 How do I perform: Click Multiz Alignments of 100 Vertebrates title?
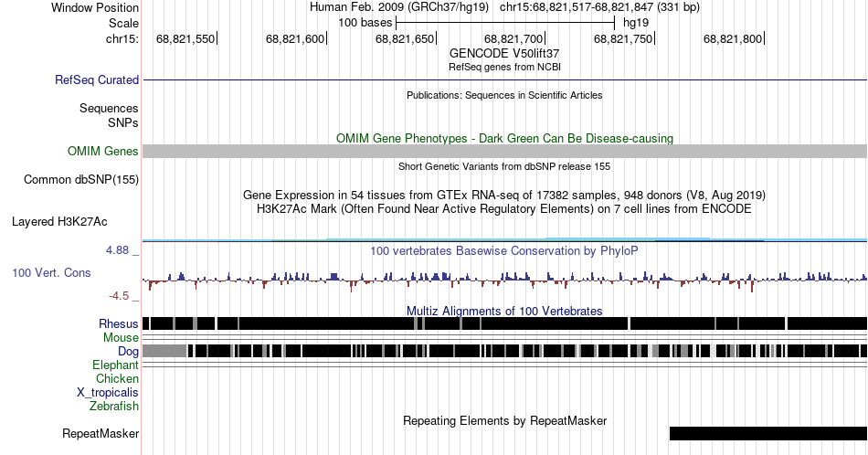(504, 311)
